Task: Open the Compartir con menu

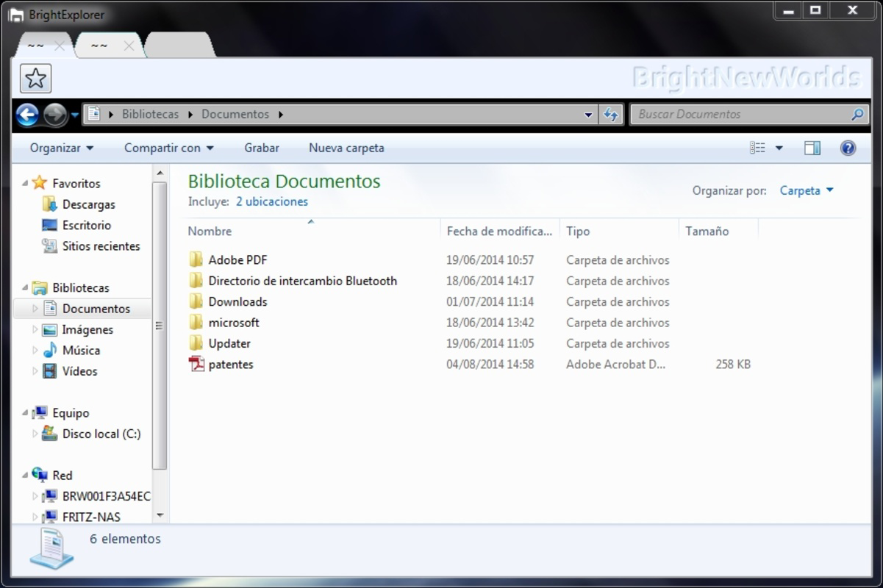Action: [168, 148]
